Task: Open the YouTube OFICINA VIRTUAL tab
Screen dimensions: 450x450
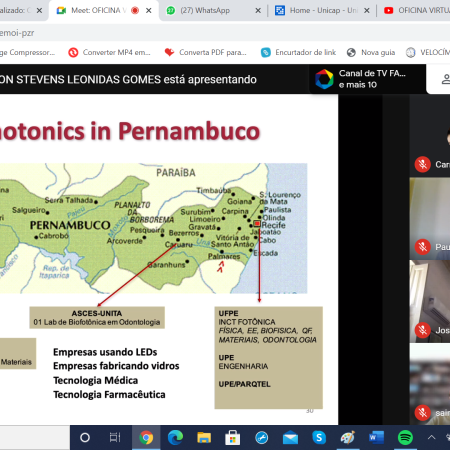Action: coord(414,11)
